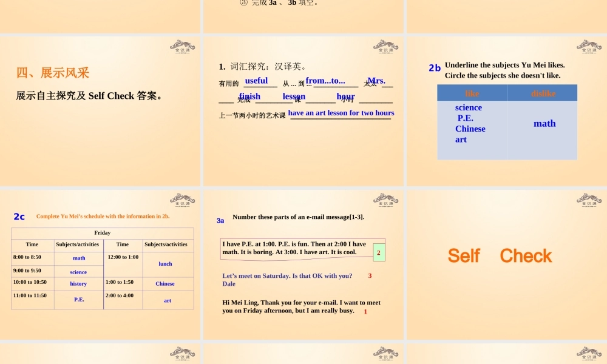This screenshot has width=607, height=364.
Task: Click 'math' in the dislike column
Action: pos(544,123)
